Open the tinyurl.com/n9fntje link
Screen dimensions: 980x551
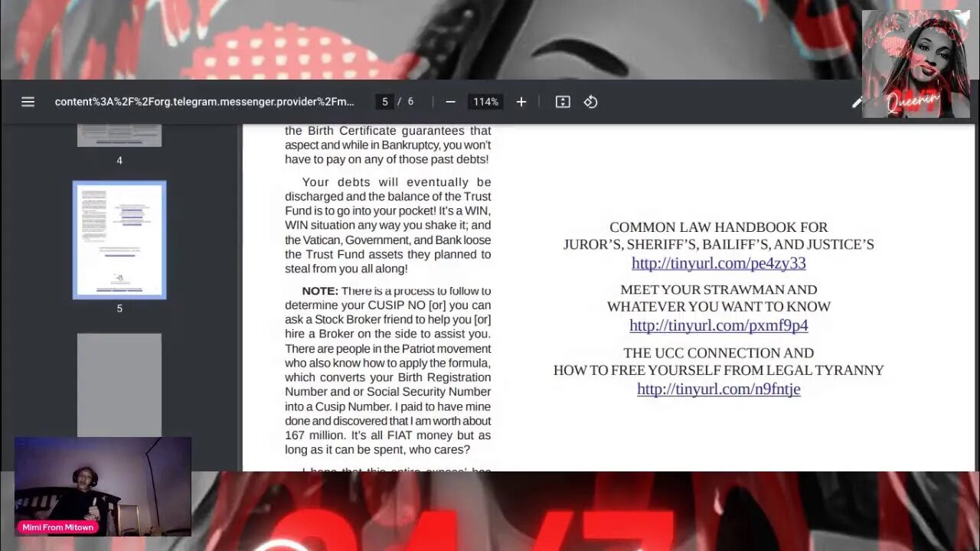[x=719, y=390]
